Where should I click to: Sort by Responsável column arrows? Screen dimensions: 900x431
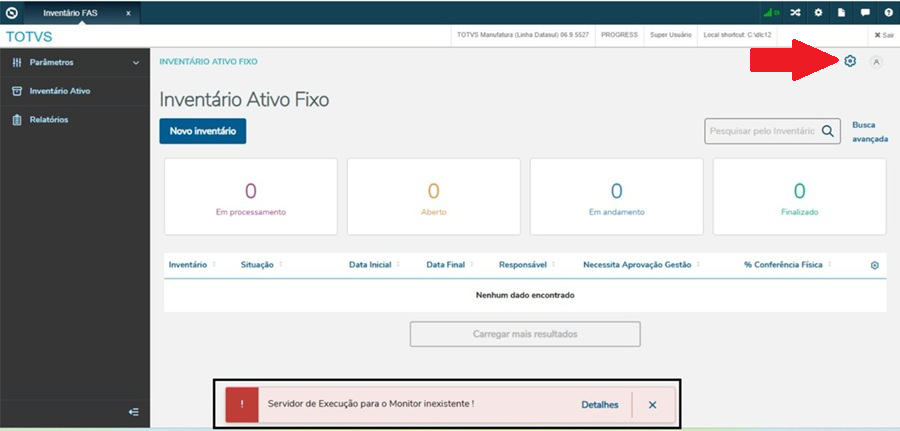click(553, 265)
